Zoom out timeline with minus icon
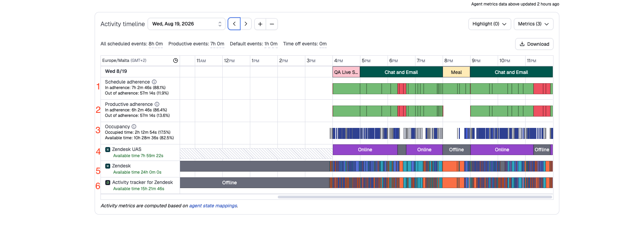The height and width of the screenshot is (229, 644). pyautogui.click(x=272, y=24)
